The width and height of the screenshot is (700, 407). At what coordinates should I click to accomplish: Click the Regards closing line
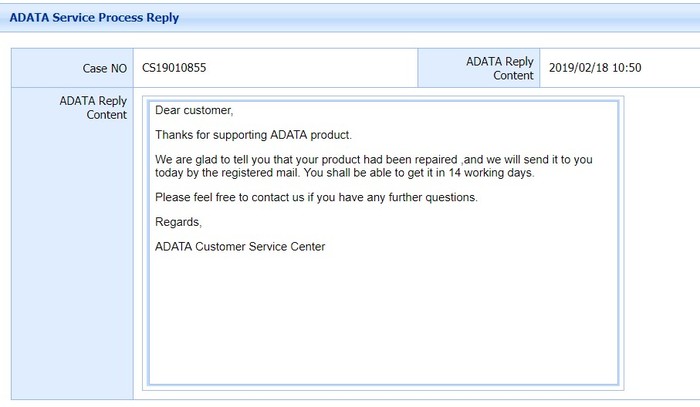[x=179, y=222]
